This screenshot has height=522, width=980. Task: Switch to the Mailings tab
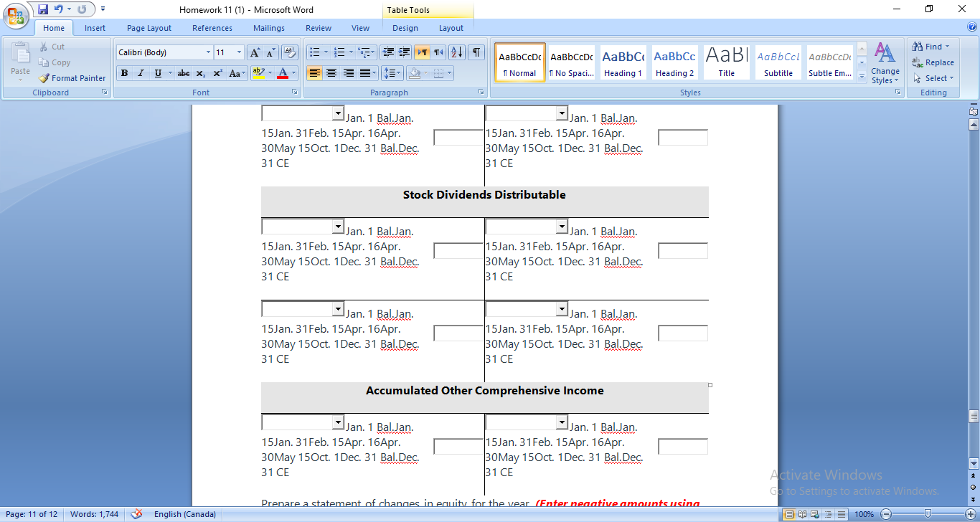270,28
